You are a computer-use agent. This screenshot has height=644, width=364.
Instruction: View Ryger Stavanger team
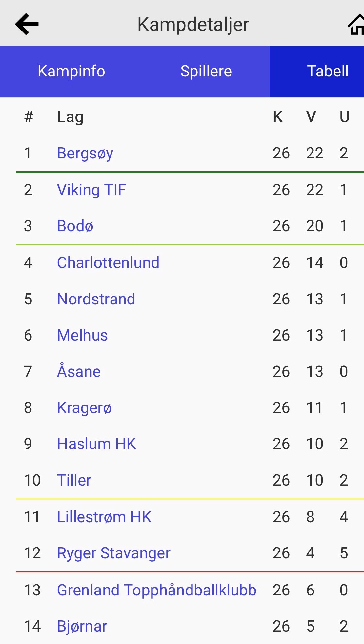(x=113, y=553)
